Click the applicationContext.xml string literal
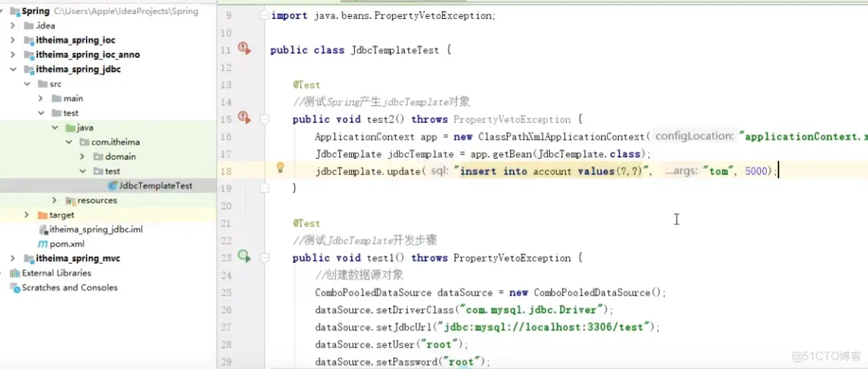This screenshot has width=868, height=369. [x=803, y=137]
